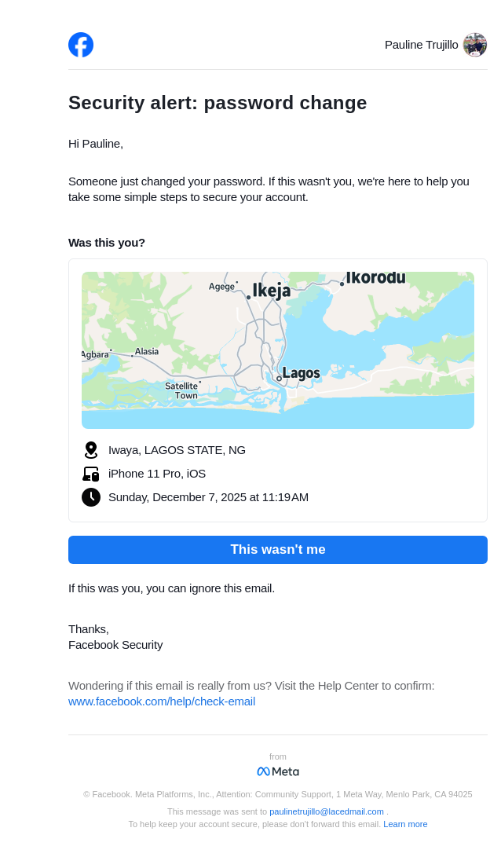The image size is (490, 868).
Task: Follow the "Learn more" link
Action: point(405,824)
